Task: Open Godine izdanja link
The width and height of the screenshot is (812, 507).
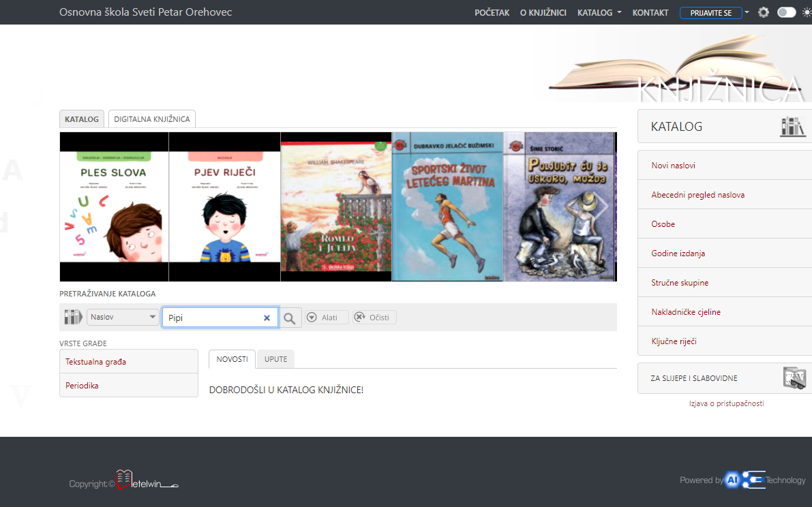Action: coord(678,253)
